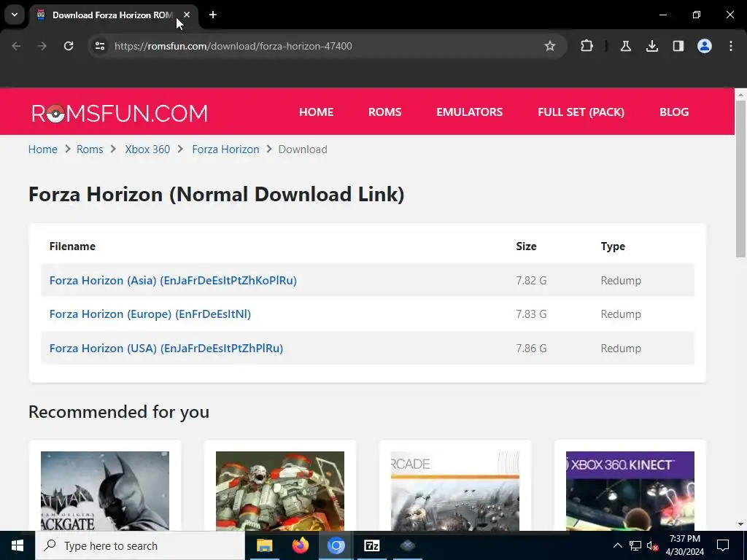Open Firefox from the taskbar
Viewport: 747px width, 560px height.
click(x=300, y=545)
